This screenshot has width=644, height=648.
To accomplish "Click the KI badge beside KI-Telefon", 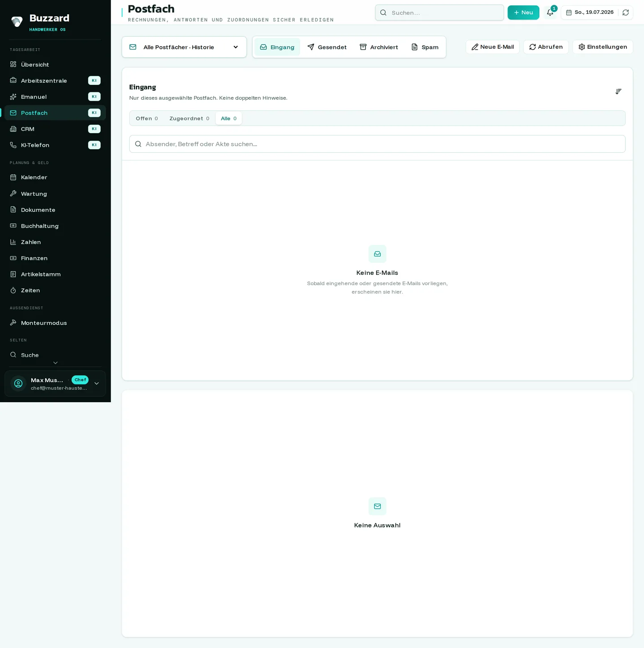I will [94, 145].
